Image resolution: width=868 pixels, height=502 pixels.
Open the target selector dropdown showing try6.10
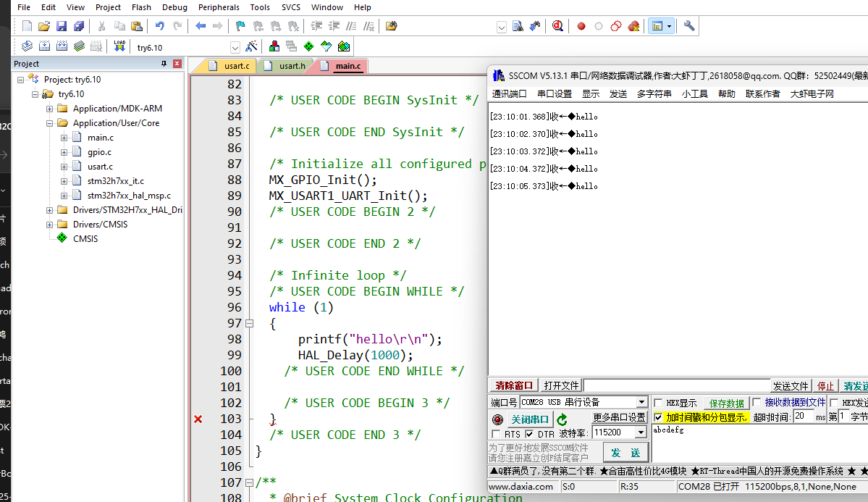235,48
